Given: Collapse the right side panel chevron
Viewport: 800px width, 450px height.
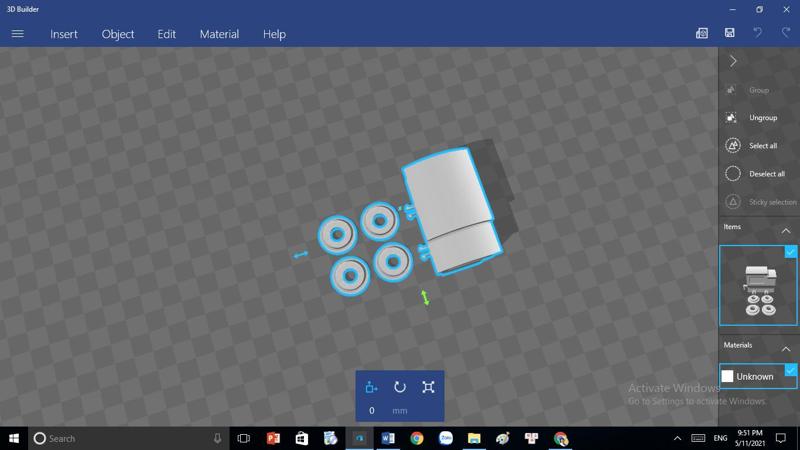Looking at the screenshot, I should click(733, 61).
